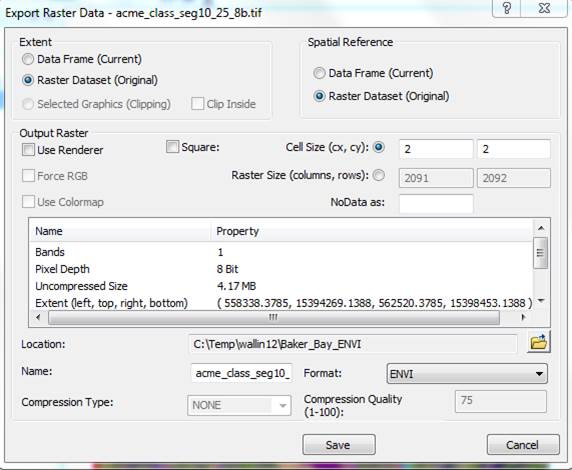Click the properties list scroll up arrow
This screenshot has width=572, height=470.
click(x=541, y=228)
